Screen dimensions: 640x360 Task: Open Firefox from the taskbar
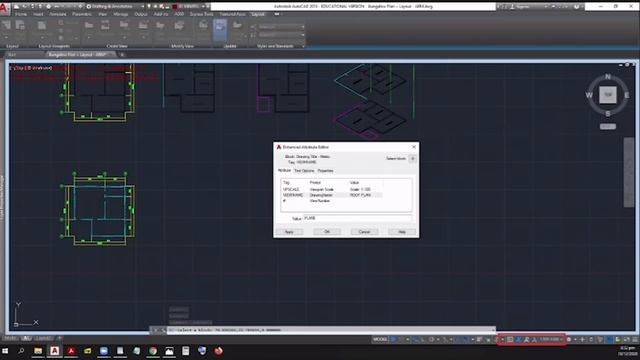coord(218,351)
